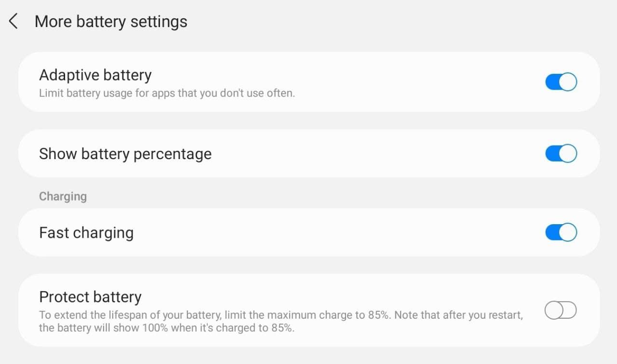Click the Charging section header
The width and height of the screenshot is (617, 364).
[x=63, y=196]
